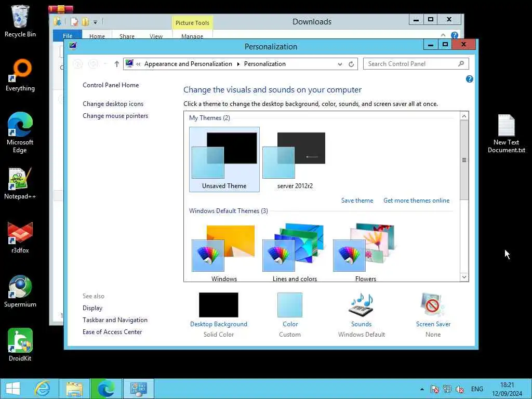Open the Personalization help icon
The width and height of the screenshot is (532, 399).
click(469, 79)
